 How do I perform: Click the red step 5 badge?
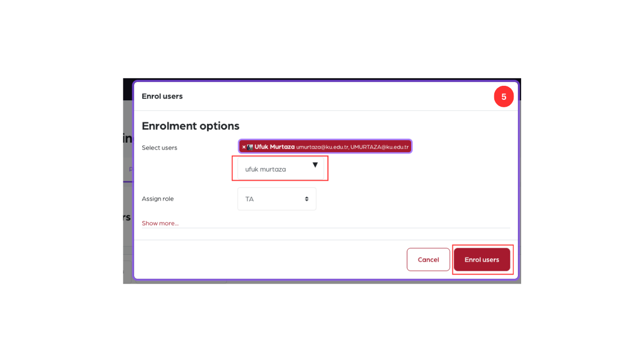point(503,97)
